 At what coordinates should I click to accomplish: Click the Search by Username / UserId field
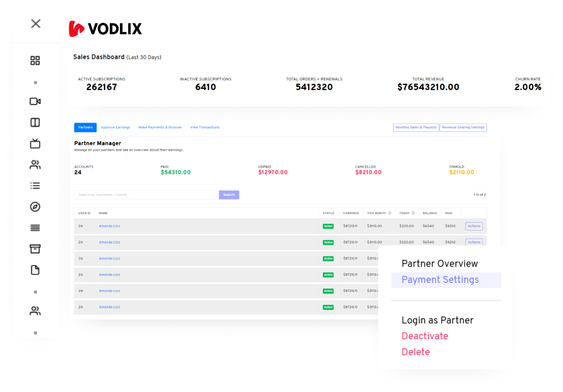[x=146, y=195]
